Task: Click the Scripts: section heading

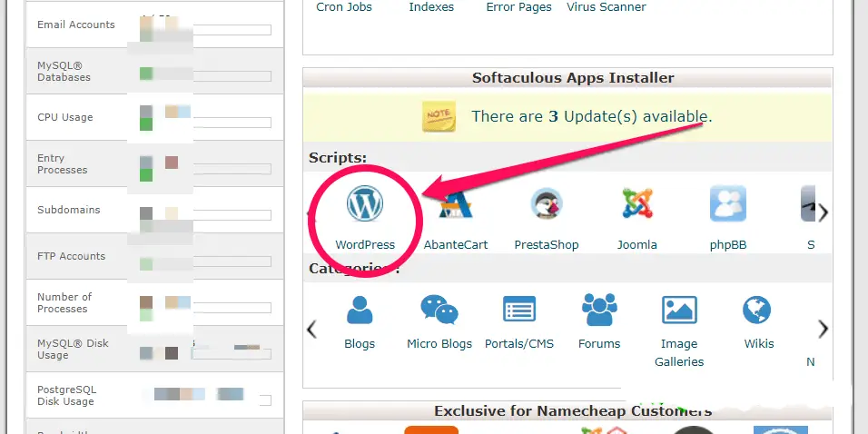Action: pos(338,158)
